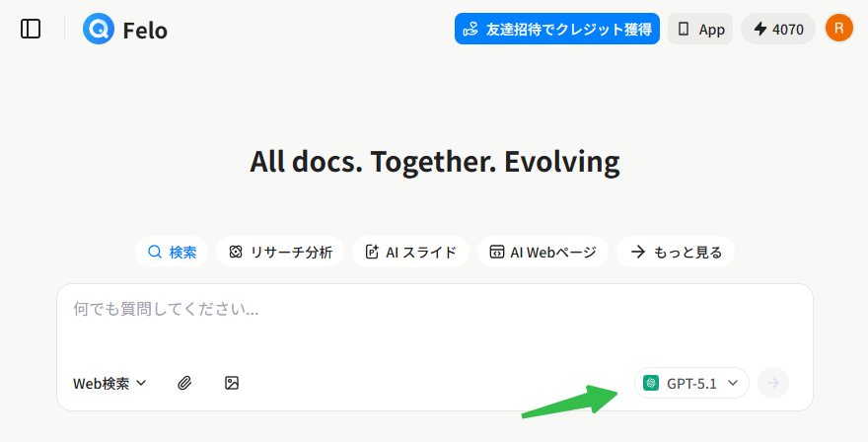Click the image upload icon
Screen dimensions: 868x442
232,383
